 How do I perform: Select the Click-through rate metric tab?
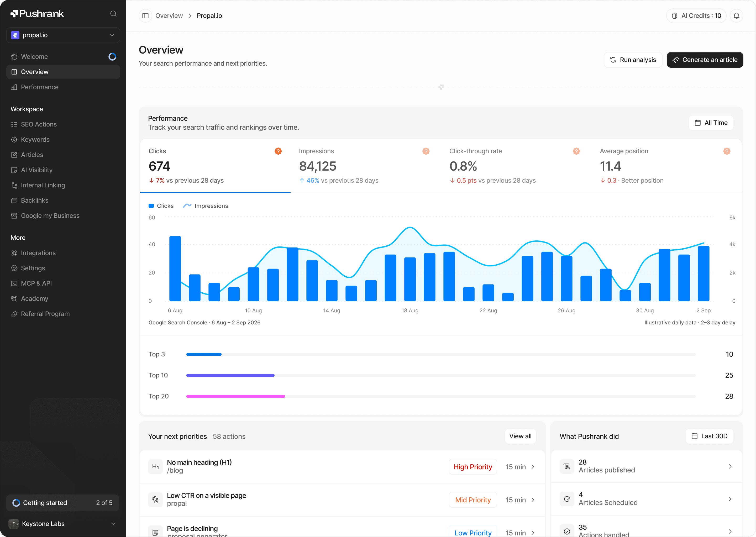516,166
